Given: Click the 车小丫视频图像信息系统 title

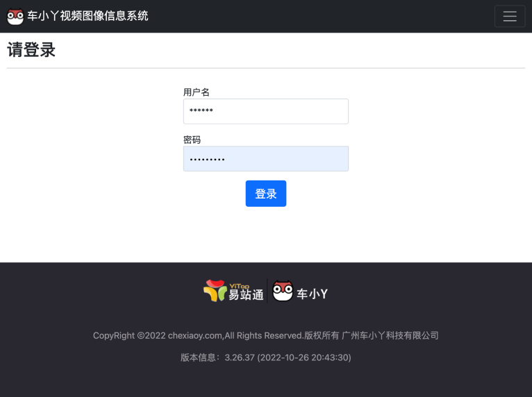Looking at the screenshot, I should 88,16.
